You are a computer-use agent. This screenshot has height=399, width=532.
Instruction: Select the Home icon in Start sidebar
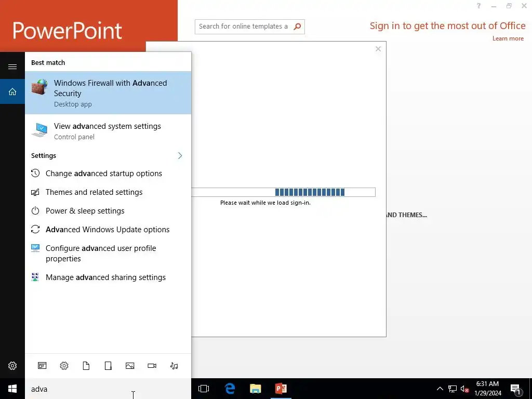click(x=12, y=91)
